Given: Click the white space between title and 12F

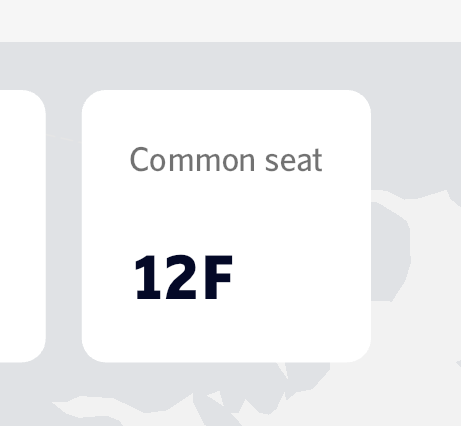Looking at the screenshot, I should tap(226, 213).
